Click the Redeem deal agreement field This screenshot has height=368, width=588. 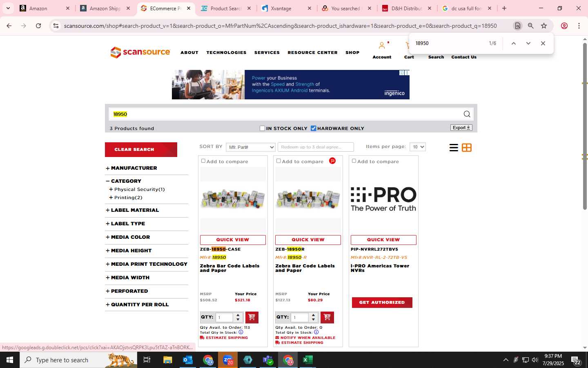pos(316,147)
